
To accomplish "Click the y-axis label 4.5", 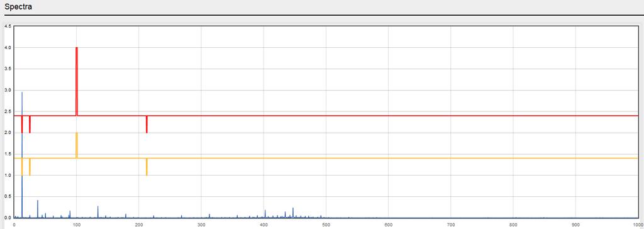I will 8,26.
